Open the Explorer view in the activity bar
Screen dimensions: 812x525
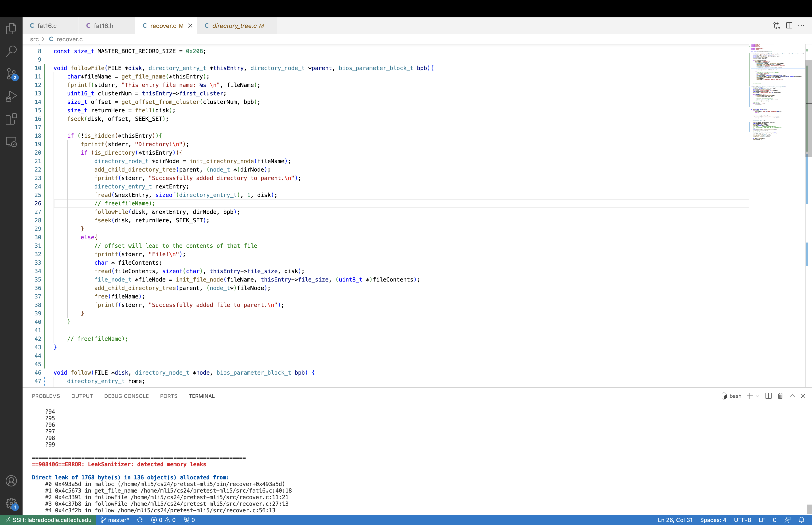click(11, 29)
